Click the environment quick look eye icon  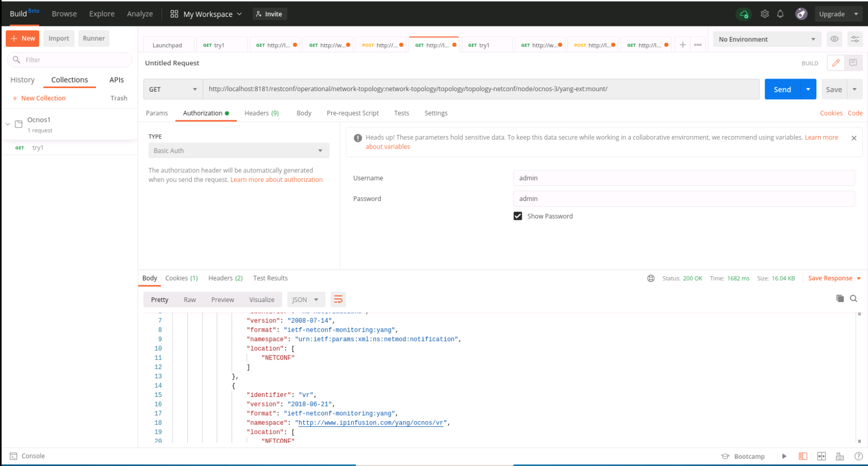[x=834, y=39]
